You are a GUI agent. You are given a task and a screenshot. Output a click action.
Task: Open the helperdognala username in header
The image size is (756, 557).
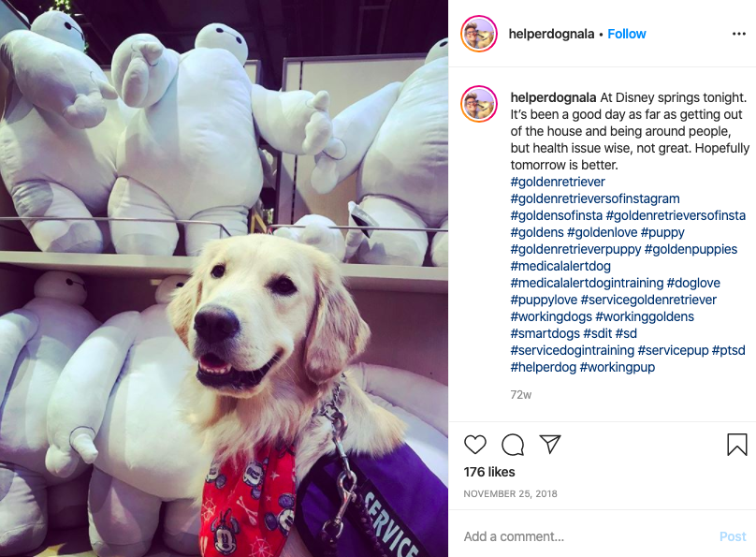551,34
